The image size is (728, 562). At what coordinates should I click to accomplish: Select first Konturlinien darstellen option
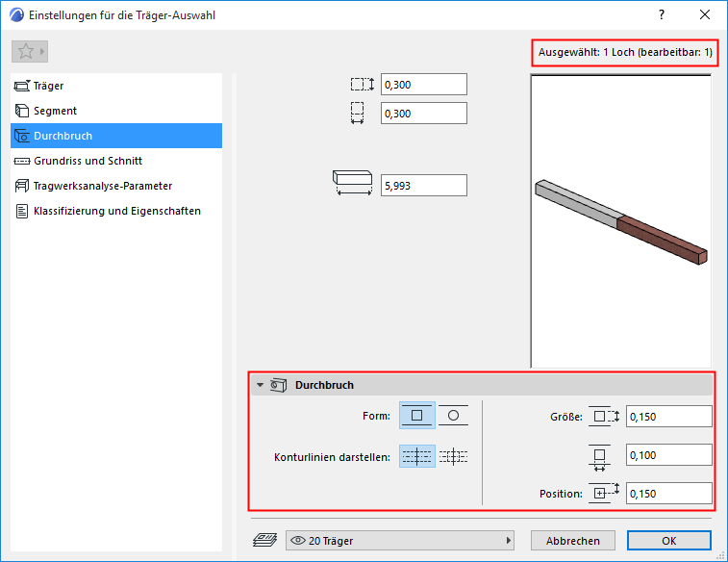point(417,456)
